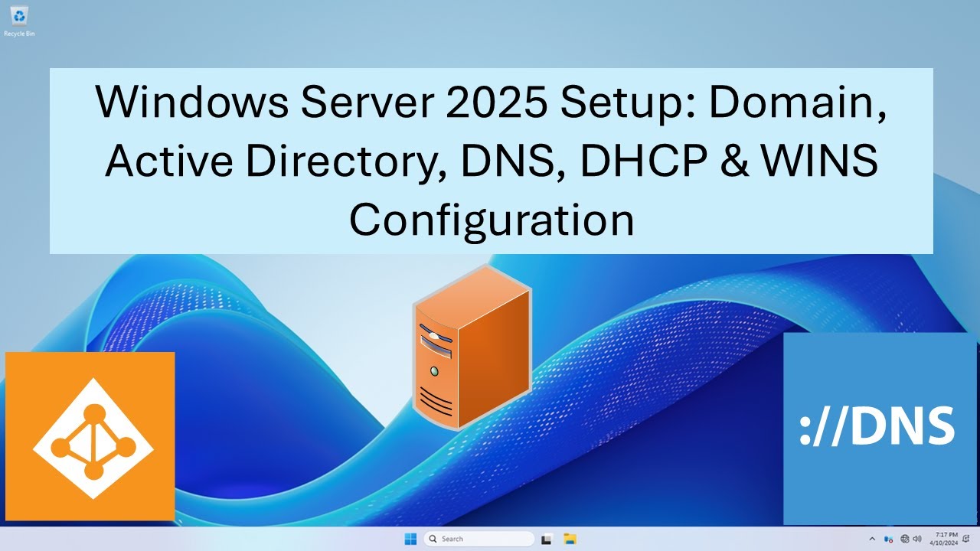Open the Recycle Bin desktop icon
980x551 pixels.
pyautogui.click(x=18, y=21)
